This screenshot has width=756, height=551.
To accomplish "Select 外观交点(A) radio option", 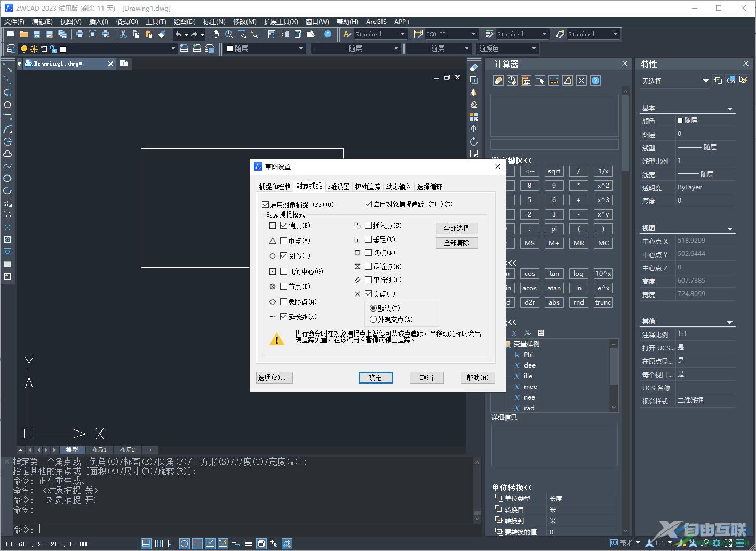I will 373,319.
